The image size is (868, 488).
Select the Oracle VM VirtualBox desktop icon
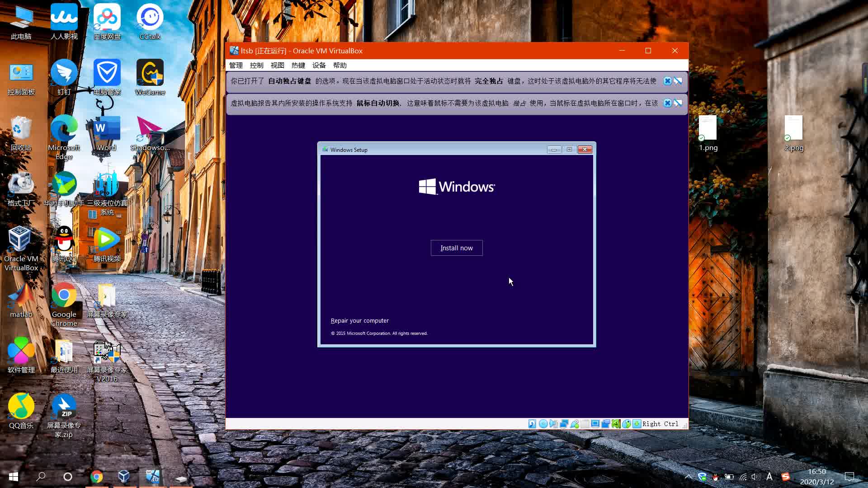point(21,249)
